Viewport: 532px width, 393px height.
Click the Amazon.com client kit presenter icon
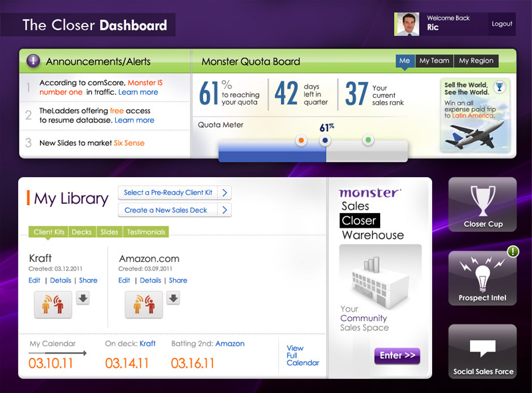pyautogui.click(x=144, y=304)
